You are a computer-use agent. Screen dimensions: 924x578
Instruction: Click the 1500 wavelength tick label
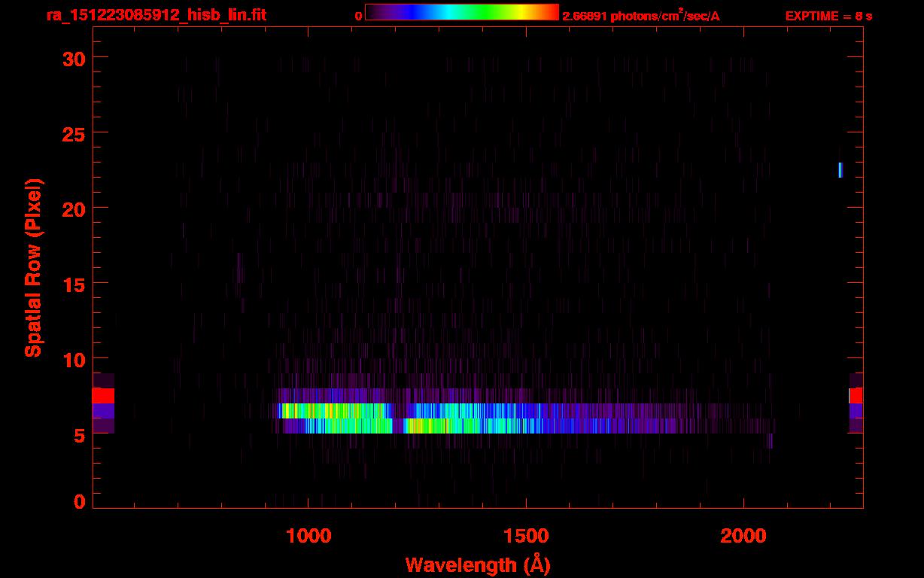coord(526,536)
